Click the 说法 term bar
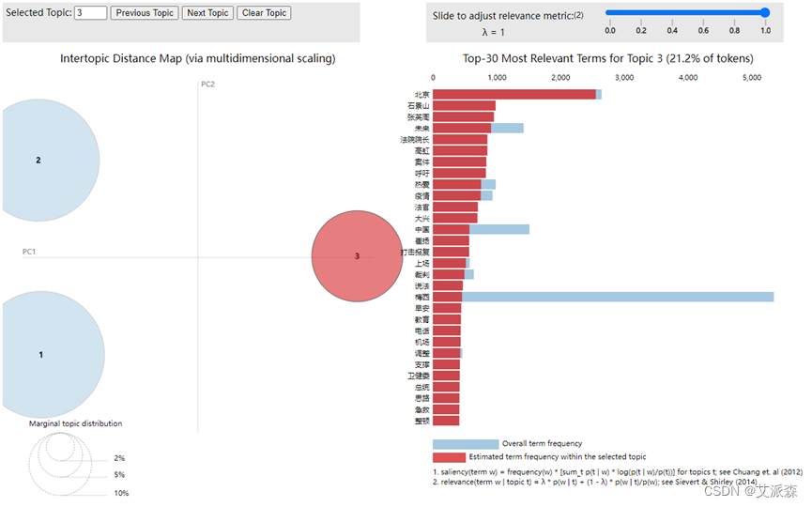This screenshot has height=507, width=812. click(x=448, y=285)
